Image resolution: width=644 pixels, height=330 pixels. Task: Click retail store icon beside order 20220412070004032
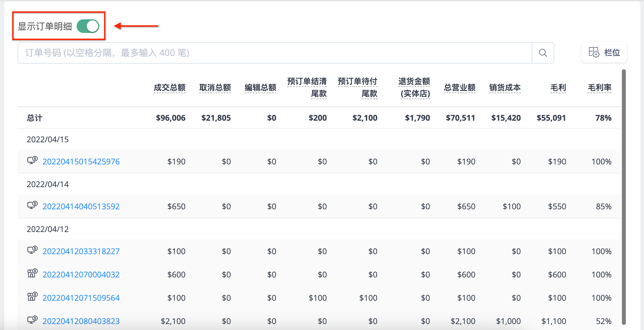32,273
